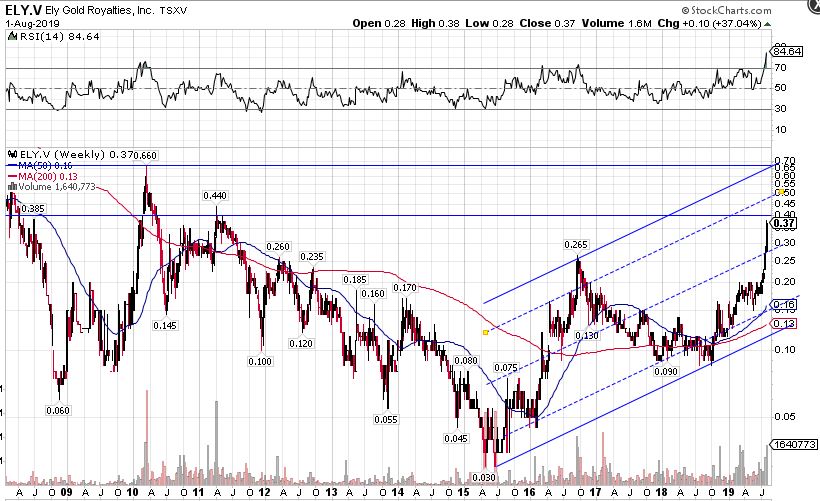Click the '09' year label on time axis
This screenshot has height=501, width=820.
click(x=66, y=492)
